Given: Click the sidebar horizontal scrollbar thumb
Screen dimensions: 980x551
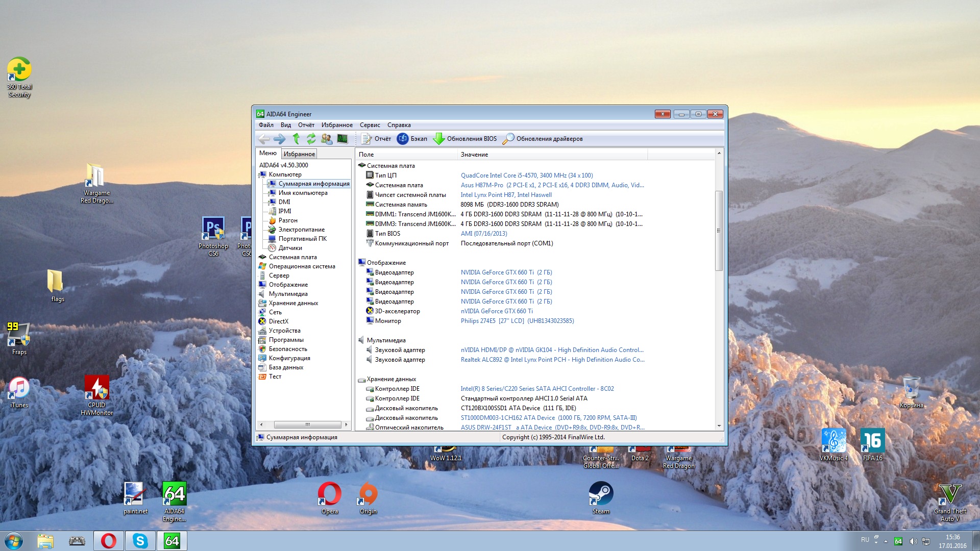Looking at the screenshot, I should click(x=307, y=424).
